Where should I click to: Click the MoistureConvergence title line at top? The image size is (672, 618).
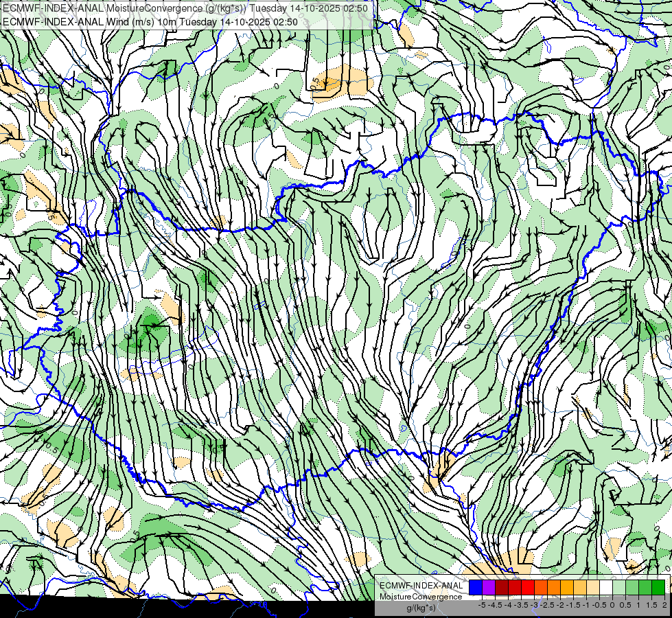point(185,8)
